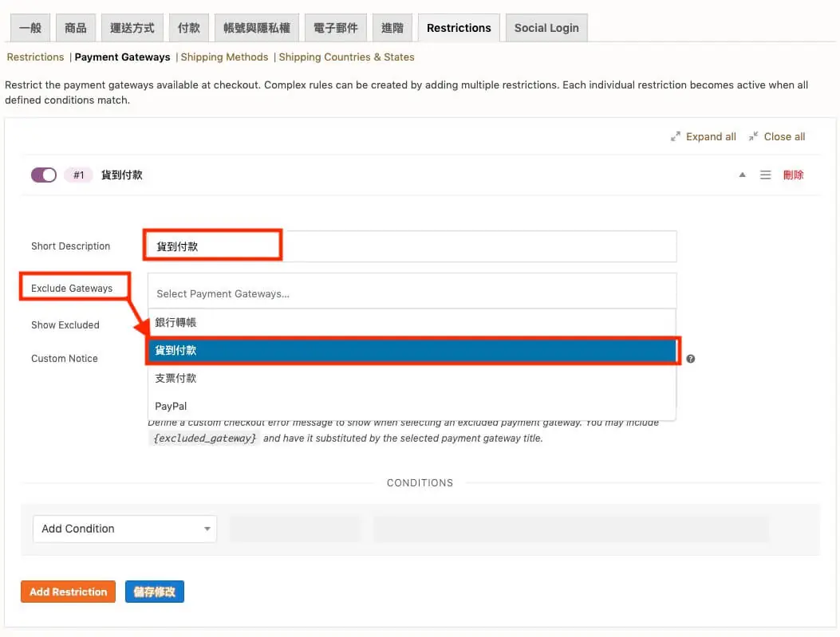Image resolution: width=840 pixels, height=637 pixels.
Task: Click the {excluded_gateway} placeholder code text
Action: coord(204,438)
